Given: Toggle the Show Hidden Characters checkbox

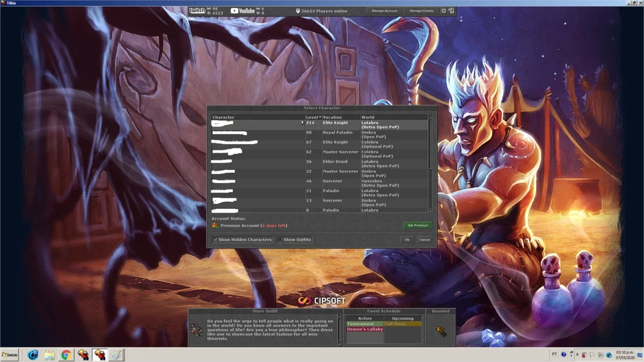Looking at the screenshot, I should 215,239.
